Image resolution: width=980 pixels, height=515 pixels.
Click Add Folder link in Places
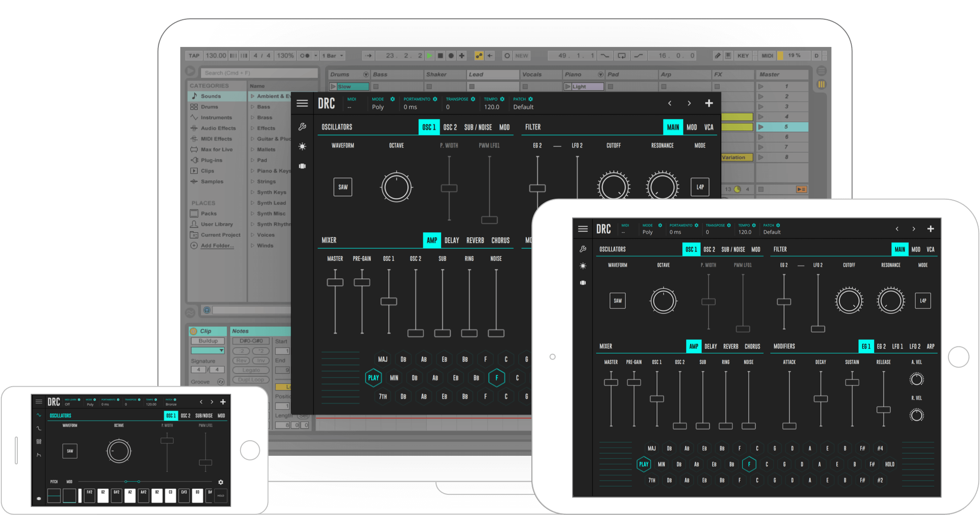217,246
